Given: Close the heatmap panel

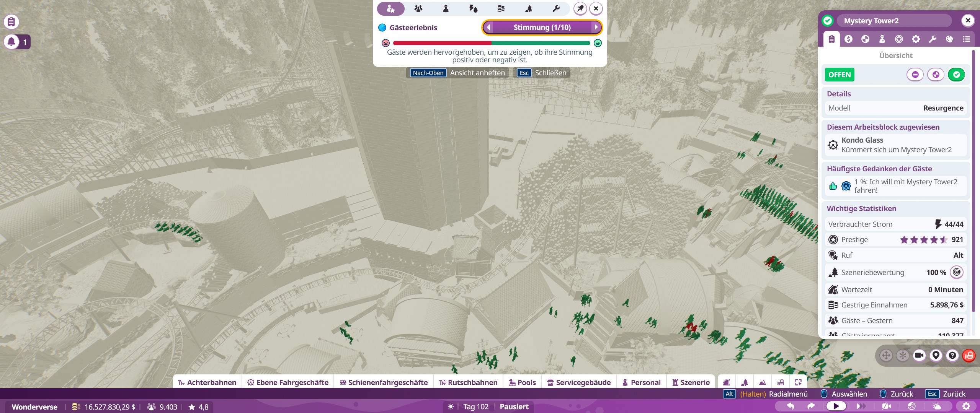Looking at the screenshot, I should [596, 8].
